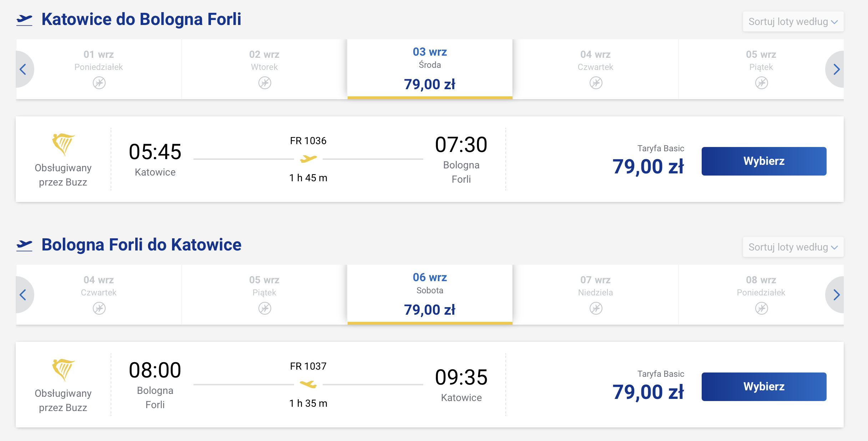
Task: Click the next dates arrow for return flights
Action: click(x=836, y=295)
